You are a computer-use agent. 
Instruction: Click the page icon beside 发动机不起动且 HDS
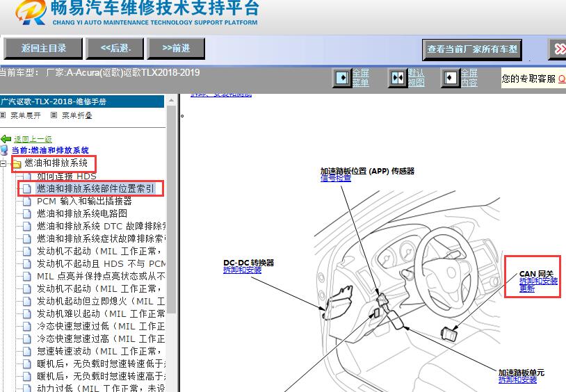pyautogui.click(x=27, y=264)
